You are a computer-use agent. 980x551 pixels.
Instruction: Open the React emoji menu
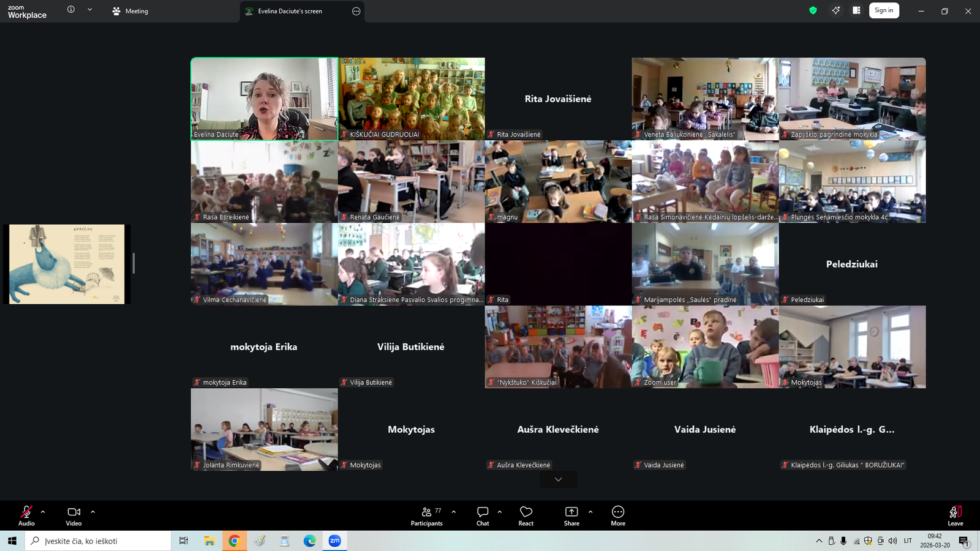click(526, 515)
